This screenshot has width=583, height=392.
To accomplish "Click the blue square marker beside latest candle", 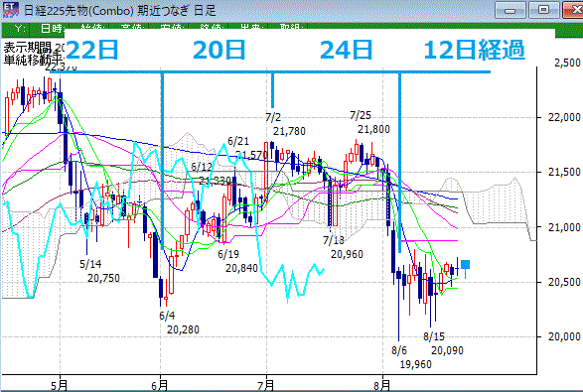I will click(x=465, y=264).
